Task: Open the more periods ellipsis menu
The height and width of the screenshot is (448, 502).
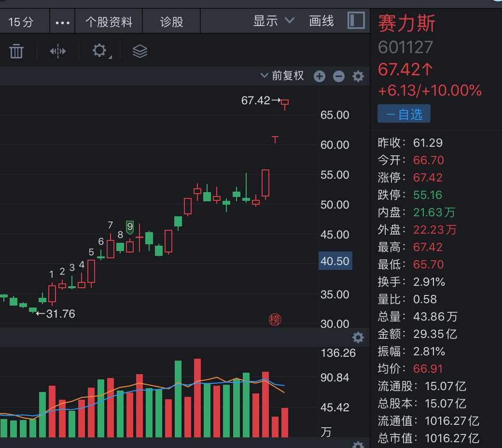Action: click(63, 22)
